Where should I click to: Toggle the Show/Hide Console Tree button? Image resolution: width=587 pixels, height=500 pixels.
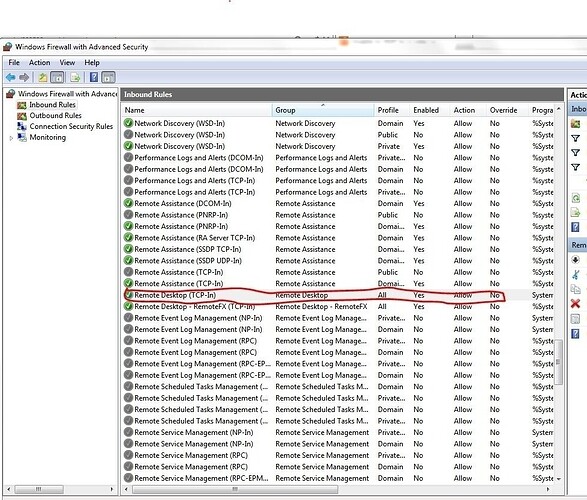[x=57, y=77]
